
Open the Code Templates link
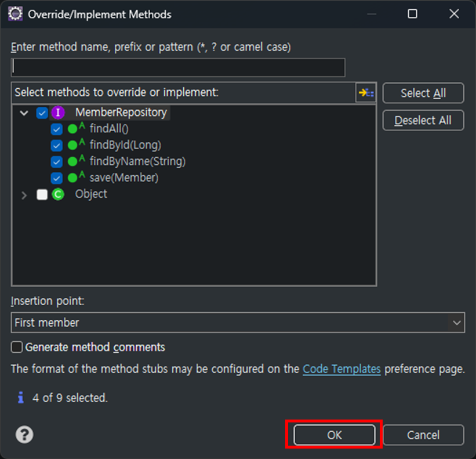point(341,369)
